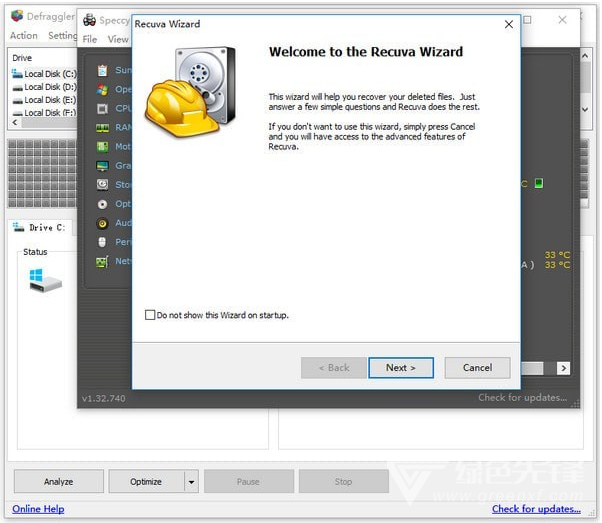Open the File menu in Speccy
This screenshot has width=602, height=523.
(x=90, y=40)
